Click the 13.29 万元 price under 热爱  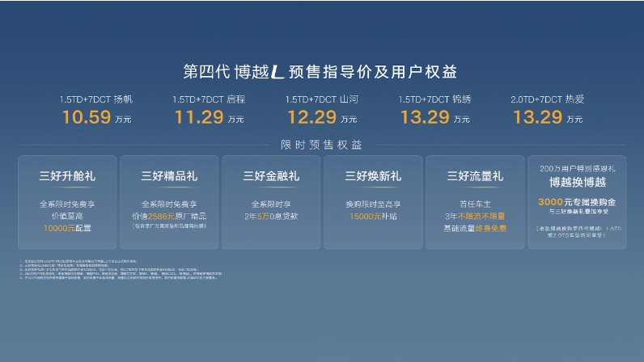pos(548,117)
